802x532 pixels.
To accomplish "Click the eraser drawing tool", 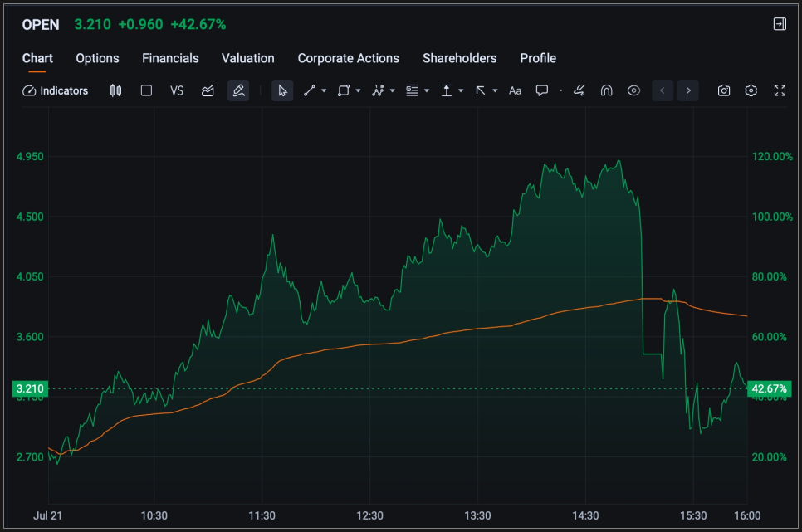I will click(x=579, y=90).
